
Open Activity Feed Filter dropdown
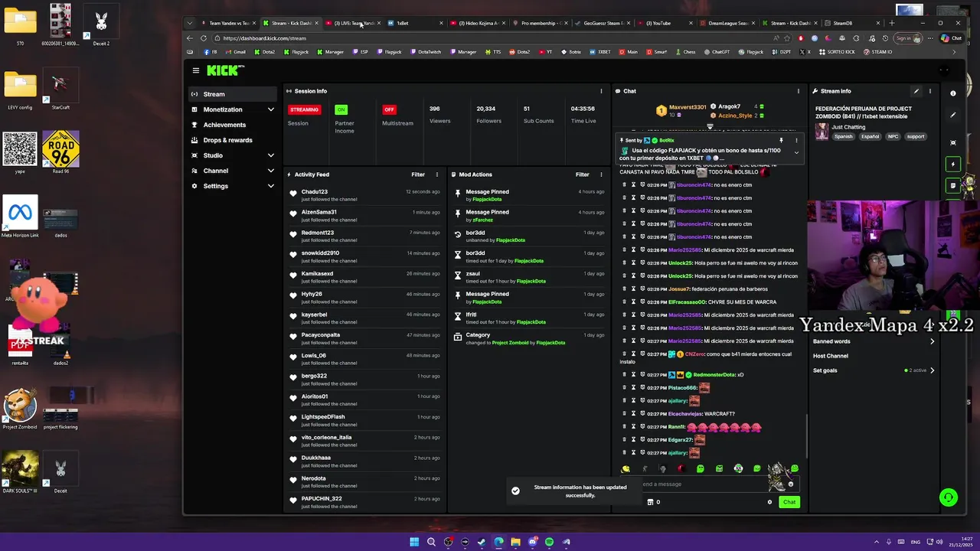point(418,174)
